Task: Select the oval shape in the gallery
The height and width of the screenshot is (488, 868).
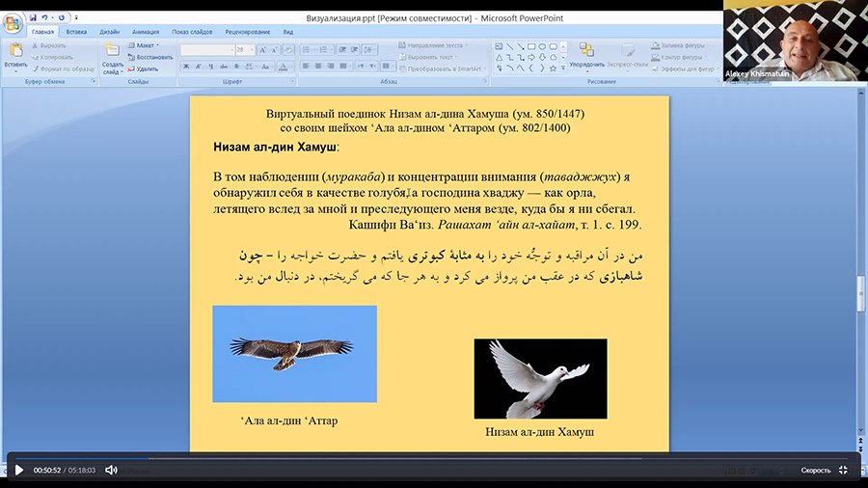Action: point(542,46)
